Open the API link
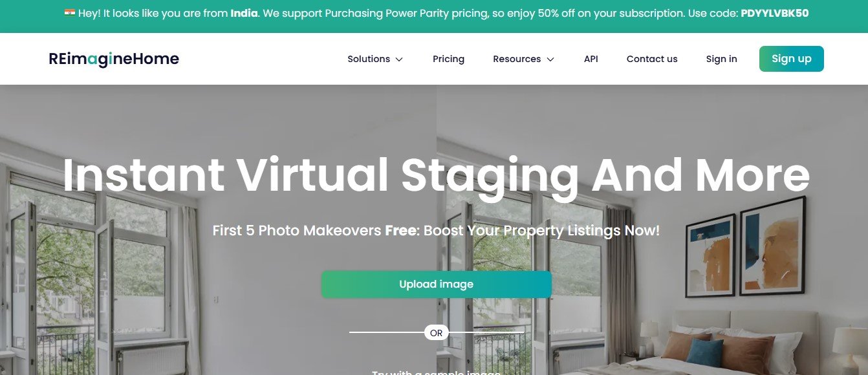The height and width of the screenshot is (375, 868). [591, 59]
